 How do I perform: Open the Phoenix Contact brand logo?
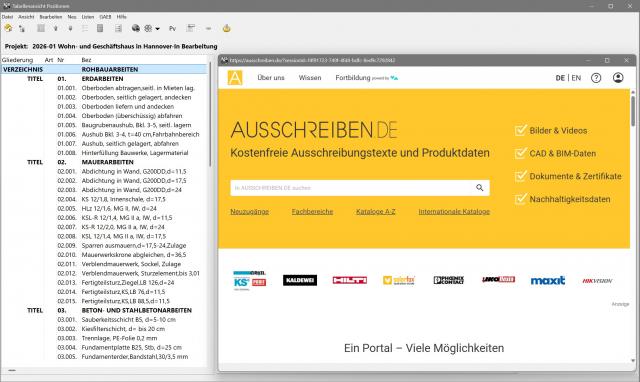coord(449,280)
